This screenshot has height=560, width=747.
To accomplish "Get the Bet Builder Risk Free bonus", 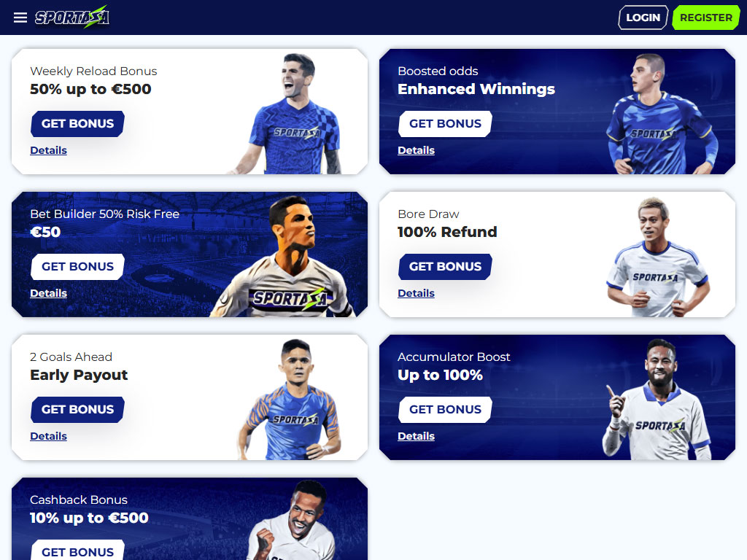I will point(77,267).
